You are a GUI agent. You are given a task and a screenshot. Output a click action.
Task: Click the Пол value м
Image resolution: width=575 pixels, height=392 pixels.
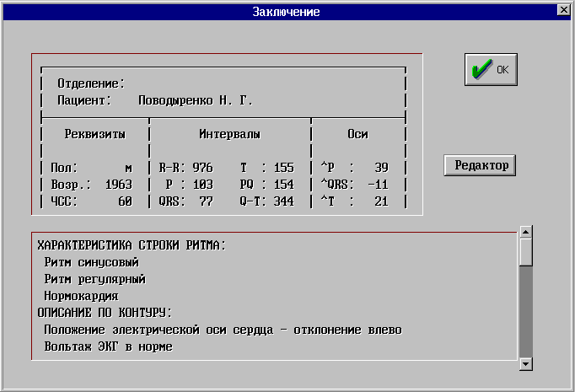click(x=128, y=169)
